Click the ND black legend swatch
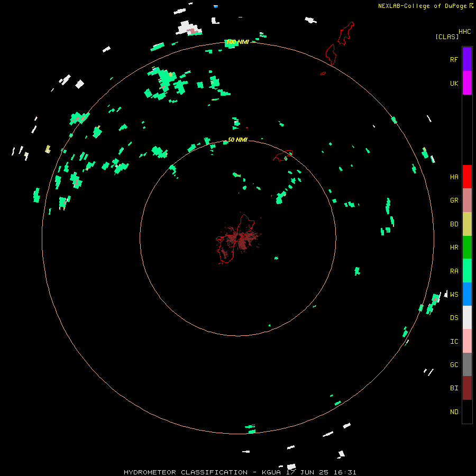Screen dimensions: 476x476 467,411
